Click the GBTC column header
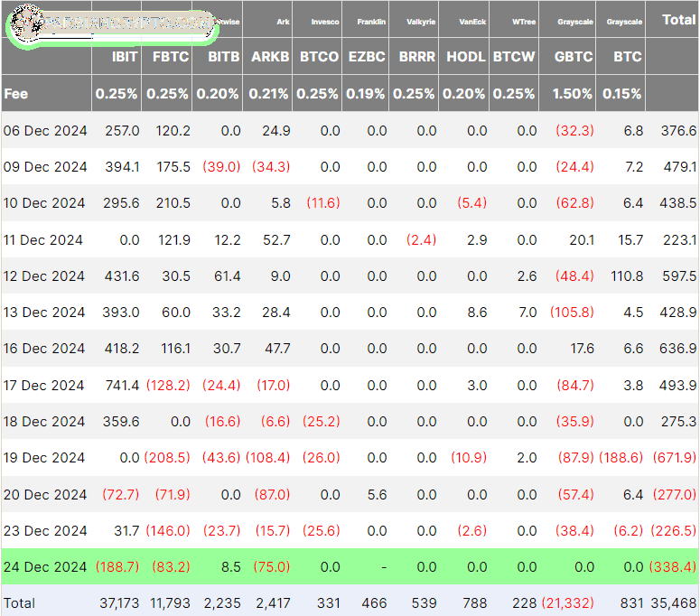Screen dimensions: 700x616 (574, 57)
